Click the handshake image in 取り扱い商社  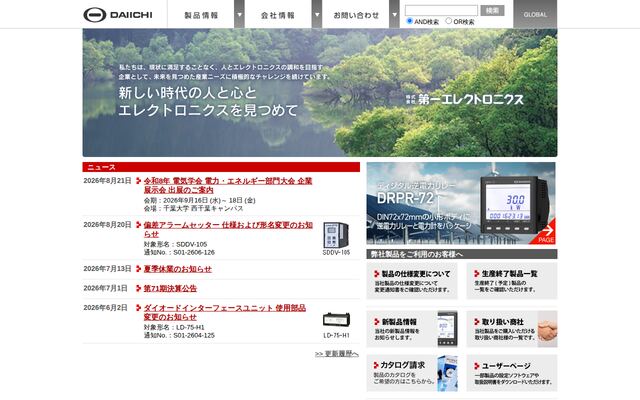point(547,329)
